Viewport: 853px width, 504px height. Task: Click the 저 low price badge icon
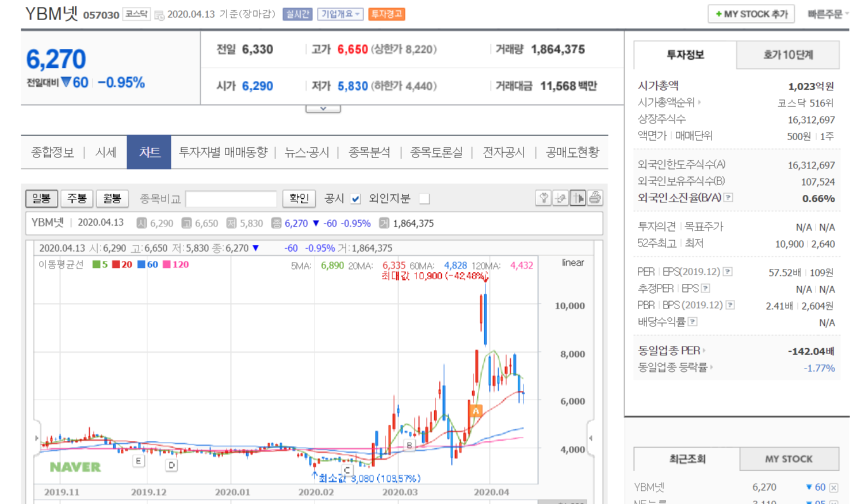click(x=231, y=223)
